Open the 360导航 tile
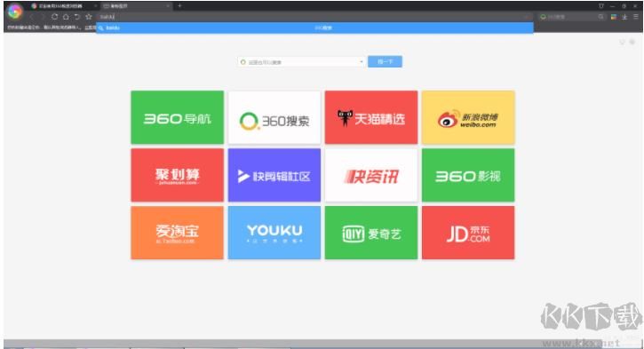This screenshot has width=644, height=349. [178, 117]
